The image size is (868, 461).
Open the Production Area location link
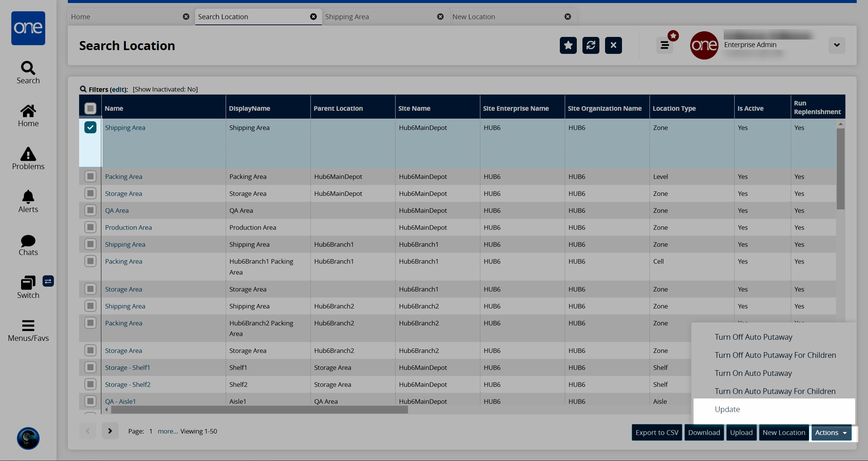tap(128, 227)
